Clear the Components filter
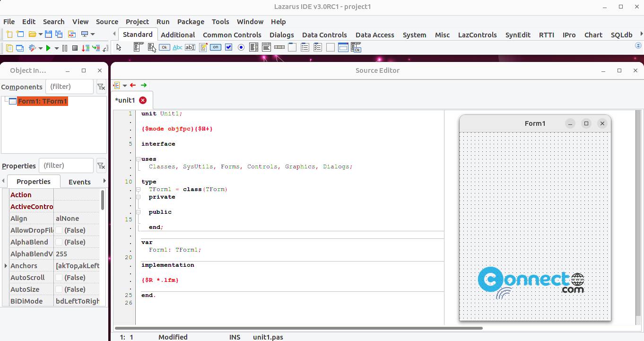Viewport: 644px width, 341px height. (101, 87)
